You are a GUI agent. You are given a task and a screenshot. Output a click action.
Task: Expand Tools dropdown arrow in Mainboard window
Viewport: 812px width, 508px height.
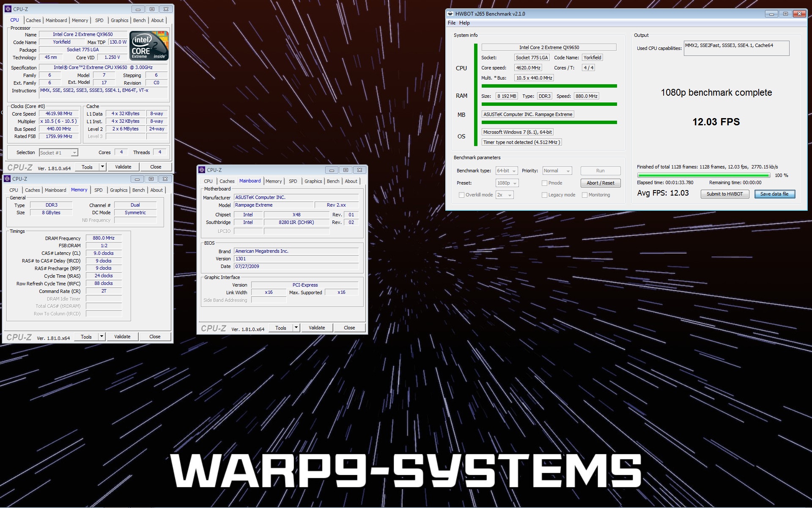point(296,328)
